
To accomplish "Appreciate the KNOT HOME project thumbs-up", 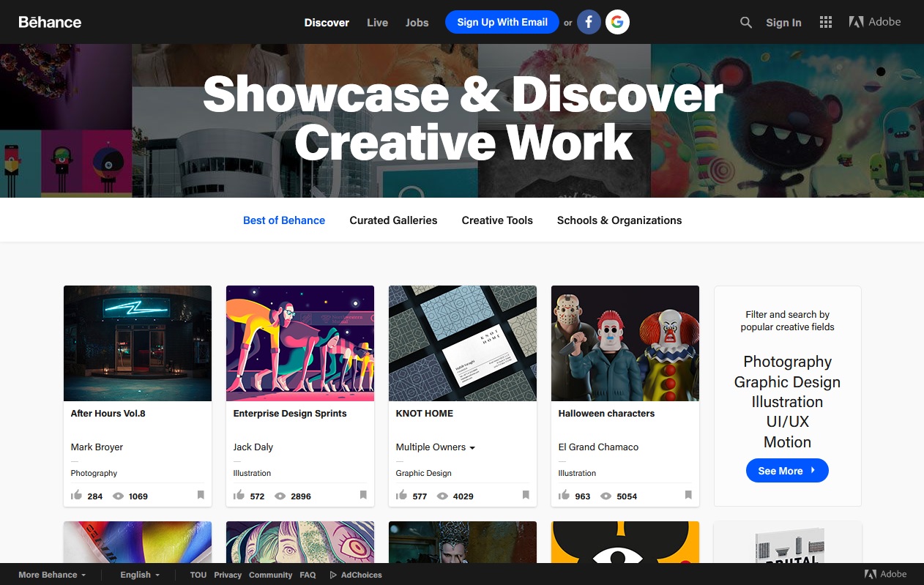I will point(401,496).
